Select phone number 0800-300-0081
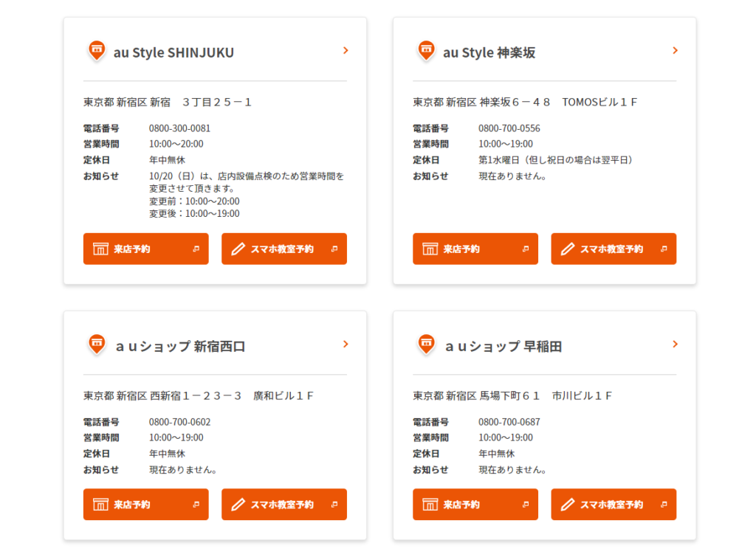756x557 pixels. [179, 128]
